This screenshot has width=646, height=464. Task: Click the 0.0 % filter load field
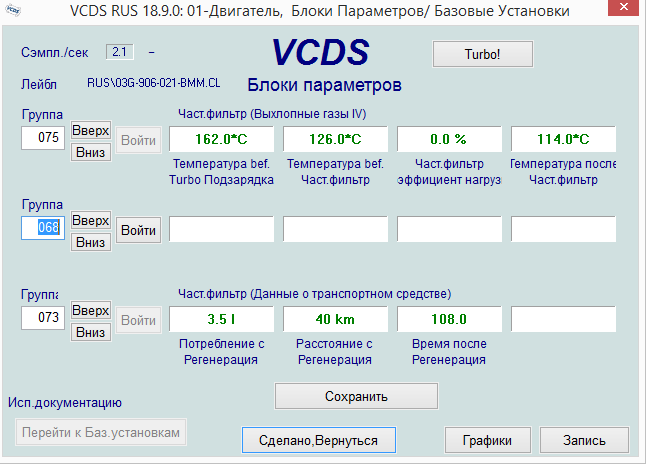coord(449,139)
